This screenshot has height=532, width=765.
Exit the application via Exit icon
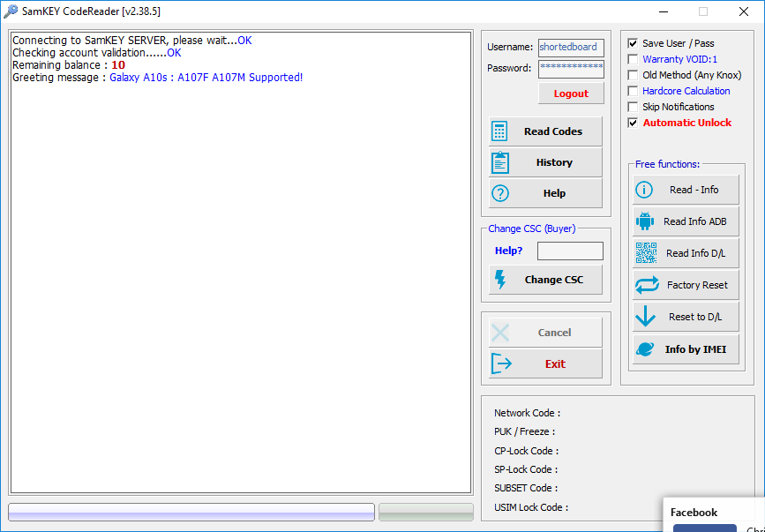pos(500,363)
